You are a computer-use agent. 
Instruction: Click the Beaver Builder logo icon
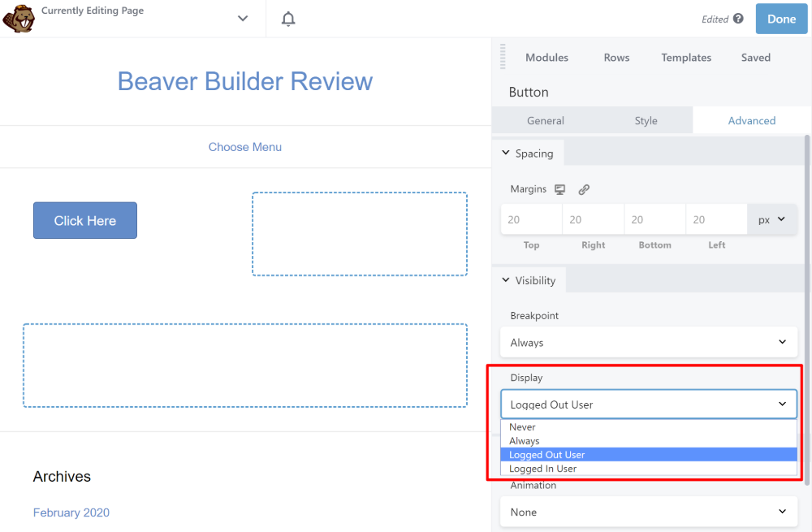point(19,19)
